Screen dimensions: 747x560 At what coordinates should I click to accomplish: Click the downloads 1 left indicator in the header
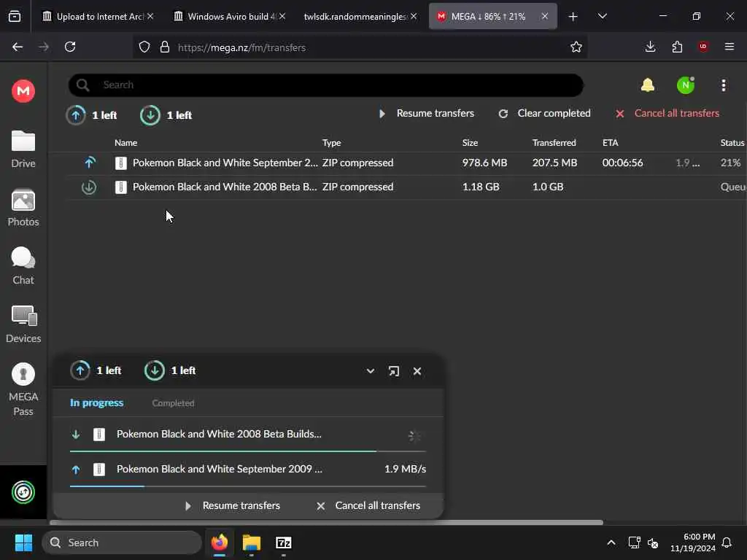click(x=166, y=115)
